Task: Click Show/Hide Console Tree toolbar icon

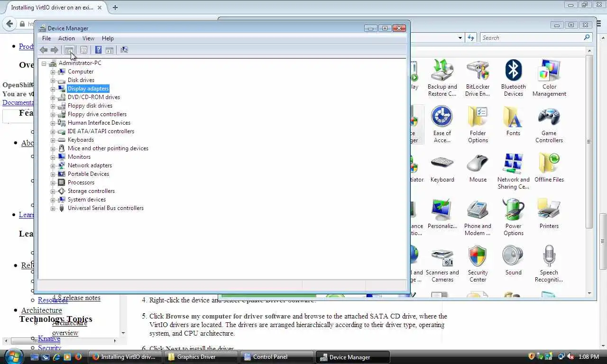Action: (69, 50)
